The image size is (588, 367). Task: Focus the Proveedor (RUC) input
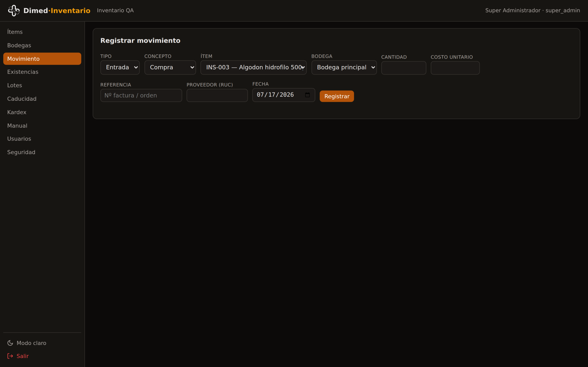(x=217, y=95)
